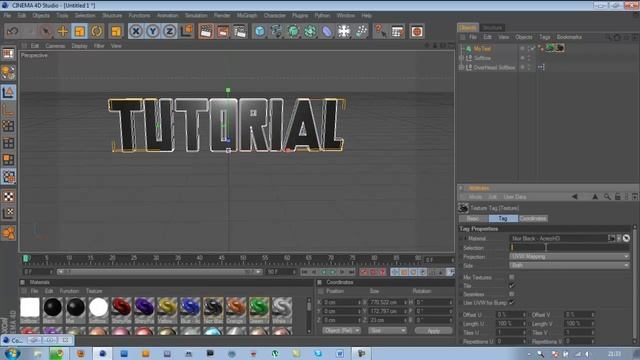Image resolution: width=640 pixels, height=360 pixels.
Task: Activate the Move tool cross icon
Action: [62, 31]
